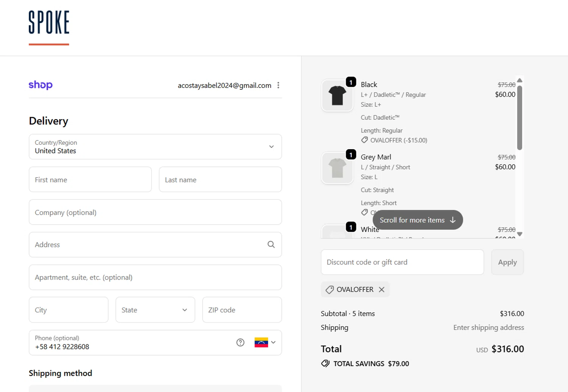This screenshot has height=392, width=568.
Task: Focus the Address field
Action: [155, 245]
